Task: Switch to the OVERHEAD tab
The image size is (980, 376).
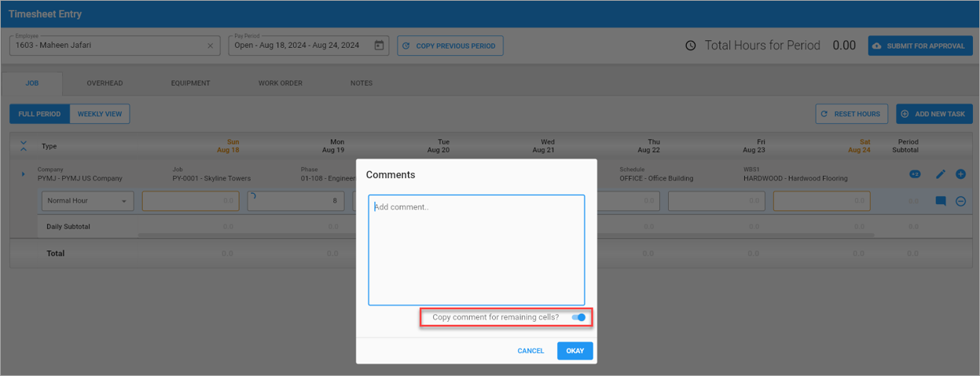Action: pyautogui.click(x=105, y=83)
